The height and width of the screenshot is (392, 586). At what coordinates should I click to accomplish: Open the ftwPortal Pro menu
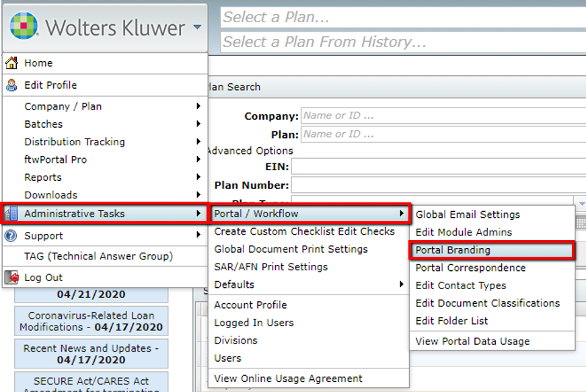105,159
